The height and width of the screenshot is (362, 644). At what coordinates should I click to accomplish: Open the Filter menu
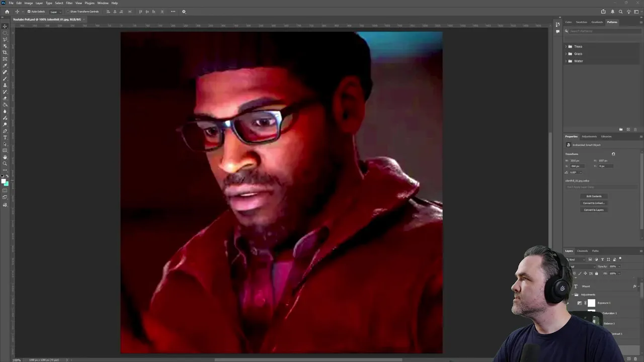[x=69, y=3]
